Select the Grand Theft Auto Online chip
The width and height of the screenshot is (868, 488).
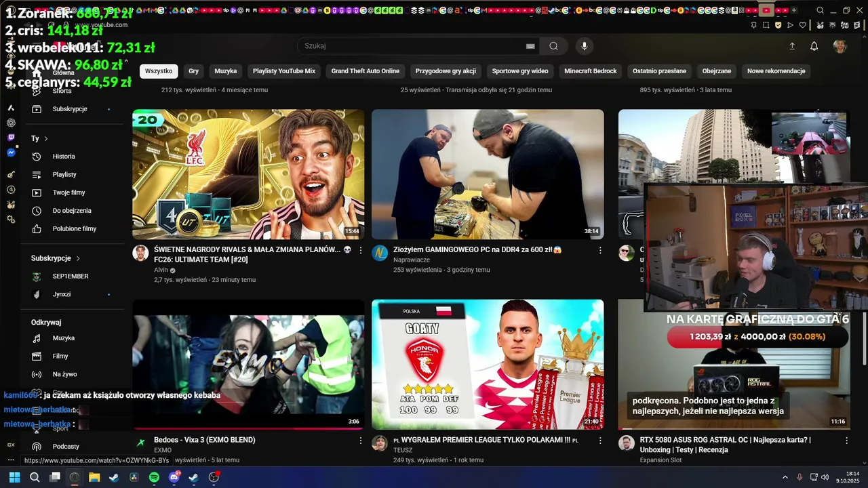366,71
